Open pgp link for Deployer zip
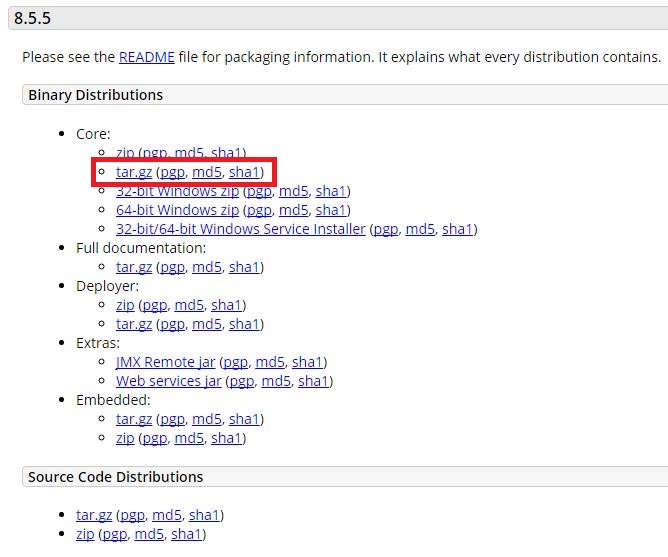Screen dimensions: 668x557 tap(155, 305)
